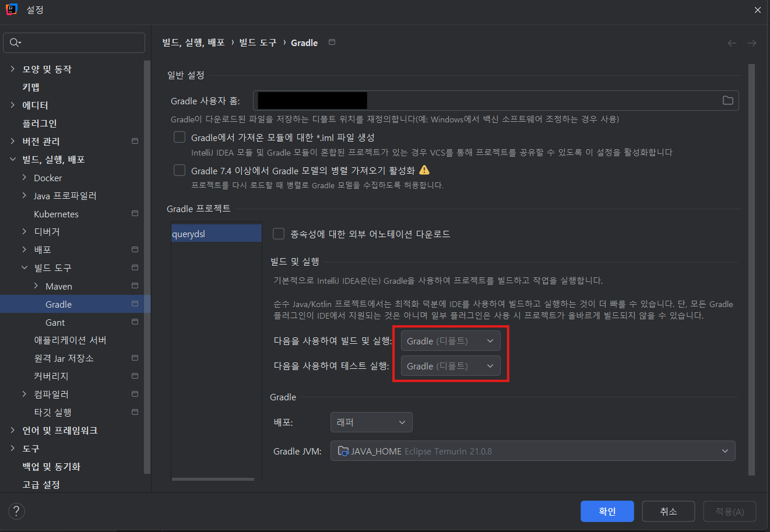Viewport: 770px width, 532px height.
Task: Expand the 디버거 tree node
Action: (24, 231)
